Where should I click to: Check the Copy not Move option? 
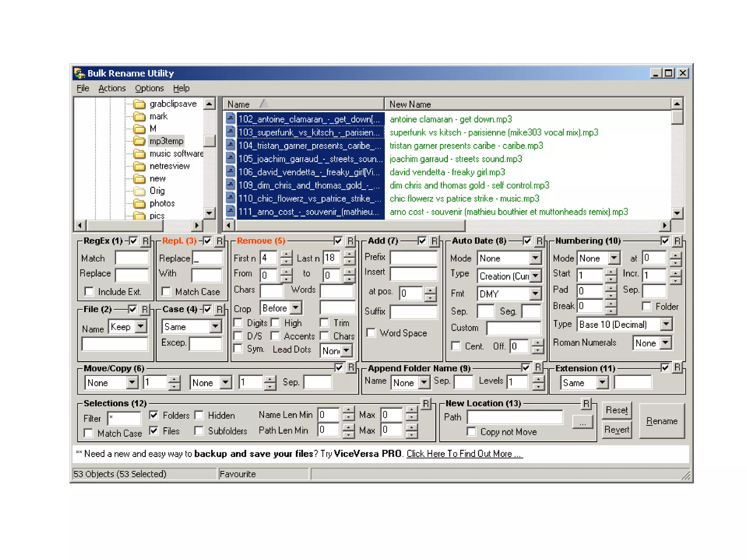[x=472, y=432]
